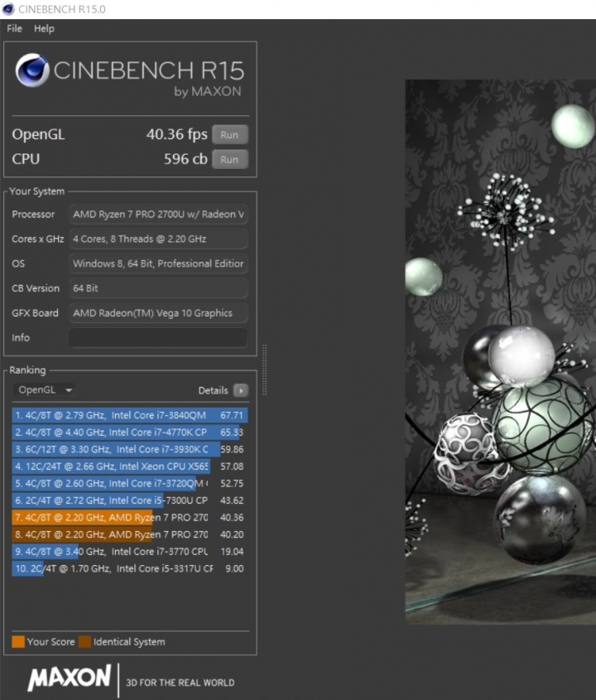Viewport: 596px width, 700px height.
Task: Select ranking row 10 Intel Core i5-3317U
Action: coord(129,568)
